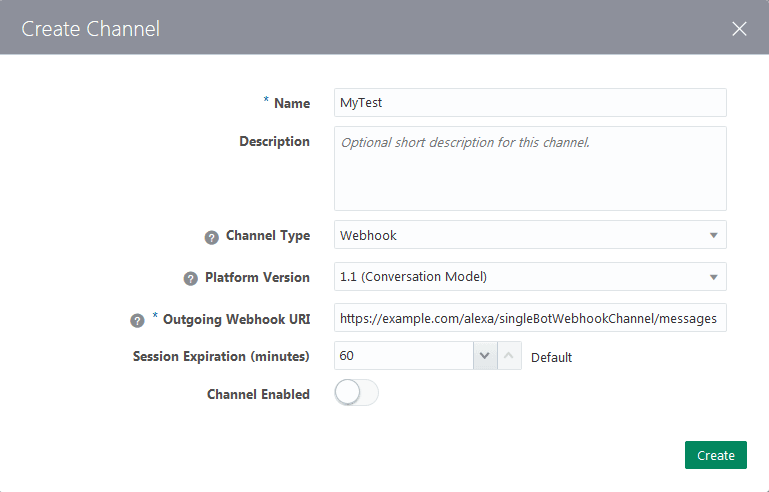The height and width of the screenshot is (492, 769).
Task: Click the Outgoing Webhook URI help icon
Action: pos(138,320)
